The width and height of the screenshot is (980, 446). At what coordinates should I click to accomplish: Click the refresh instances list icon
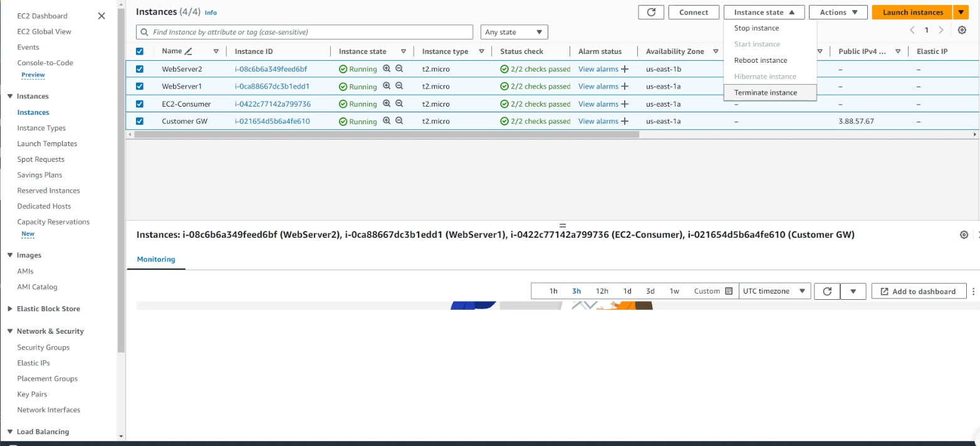click(651, 13)
